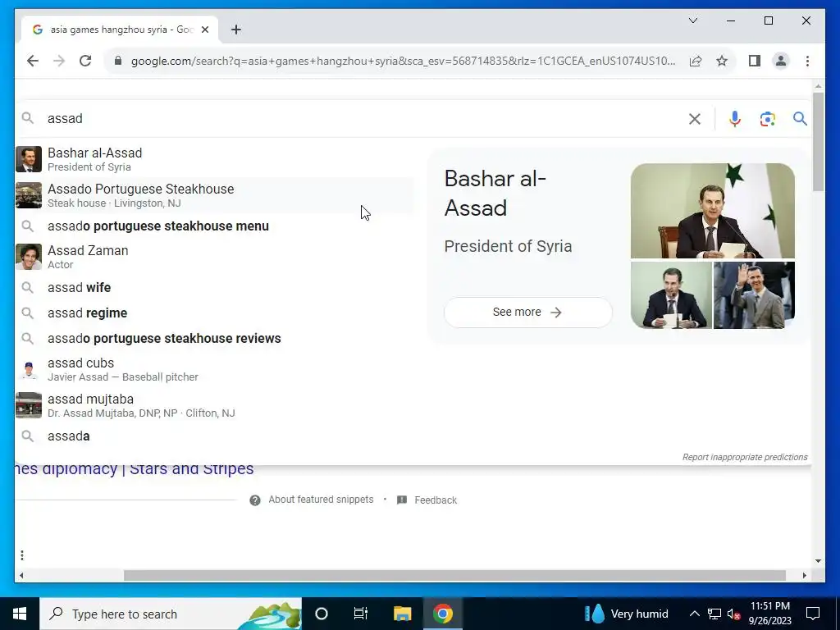Click in the search field containing assad
Image resolution: width=840 pixels, height=630 pixels.
pos(364,118)
